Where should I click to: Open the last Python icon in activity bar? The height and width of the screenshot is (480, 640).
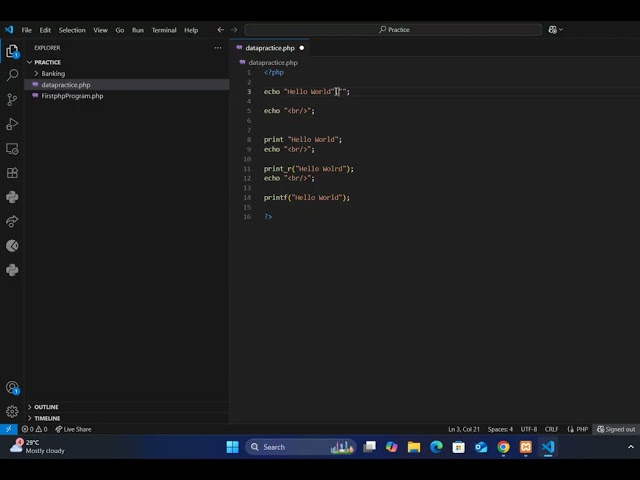tap(12, 270)
